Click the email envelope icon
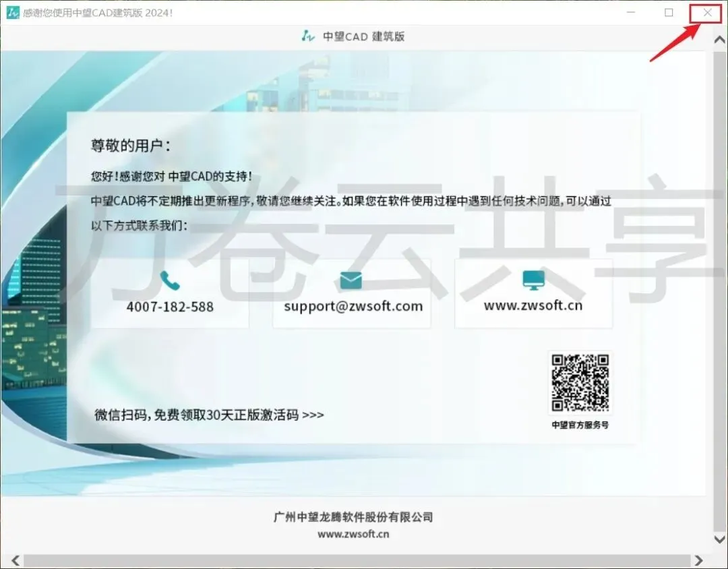This screenshot has width=728, height=569. coord(351,280)
